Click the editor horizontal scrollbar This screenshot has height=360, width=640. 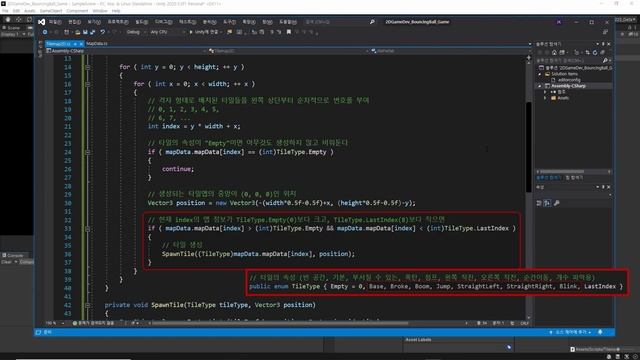coord(280,323)
